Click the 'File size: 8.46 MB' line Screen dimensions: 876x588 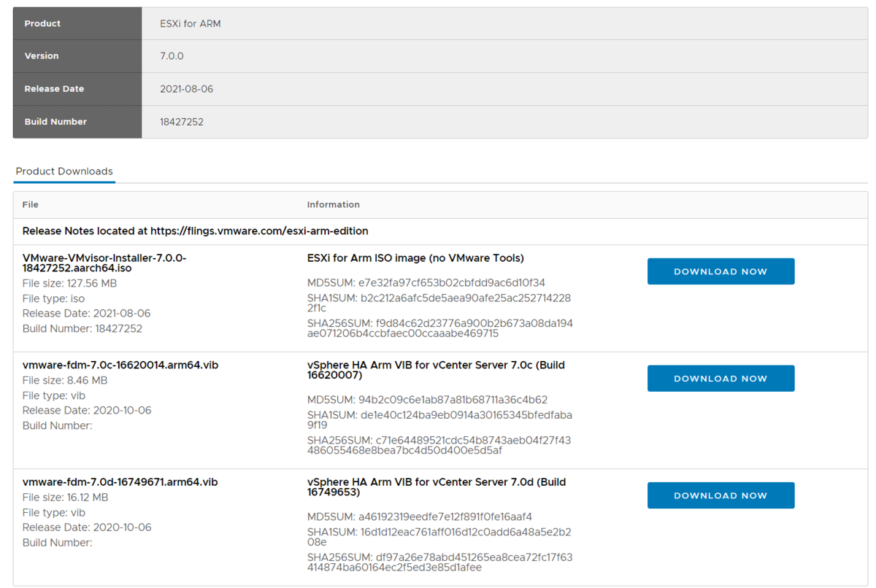[x=65, y=381]
